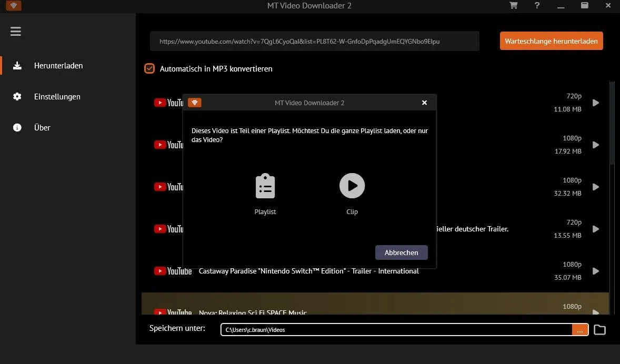Play the 13.55 MB 720p video

pos(595,229)
